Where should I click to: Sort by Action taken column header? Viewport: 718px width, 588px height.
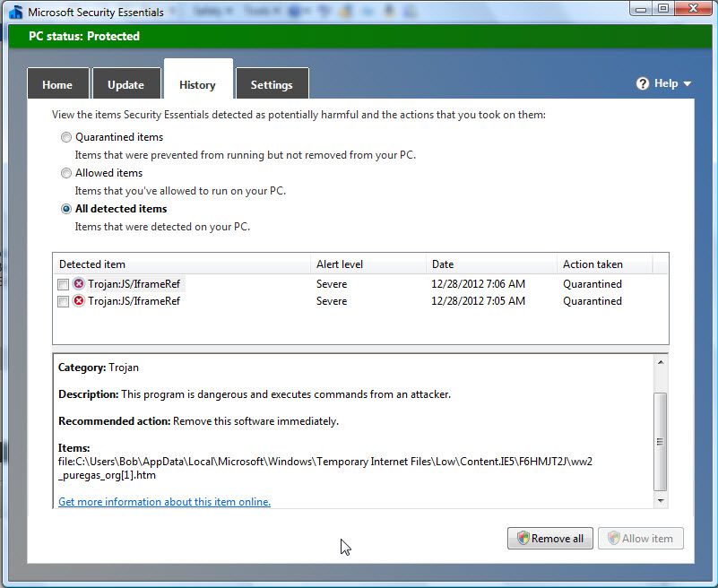[605, 264]
